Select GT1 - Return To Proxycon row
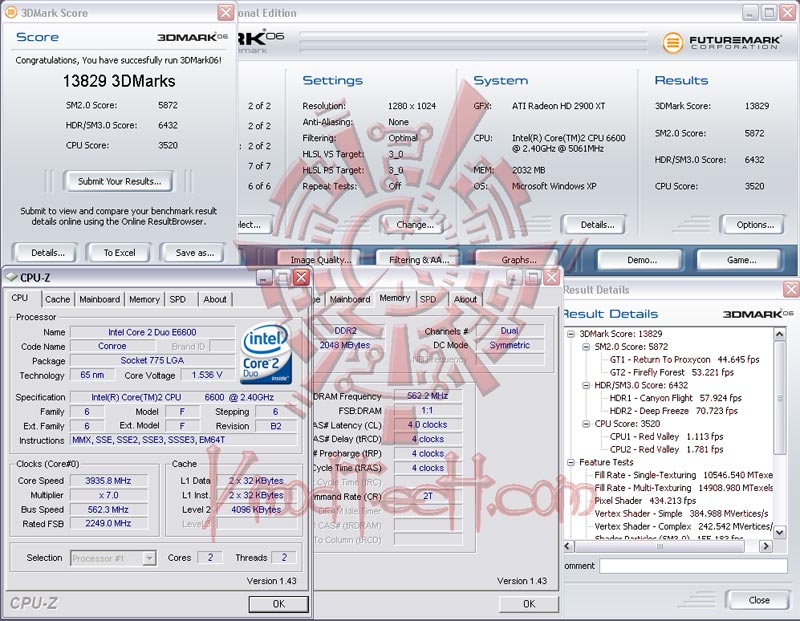 click(x=684, y=359)
